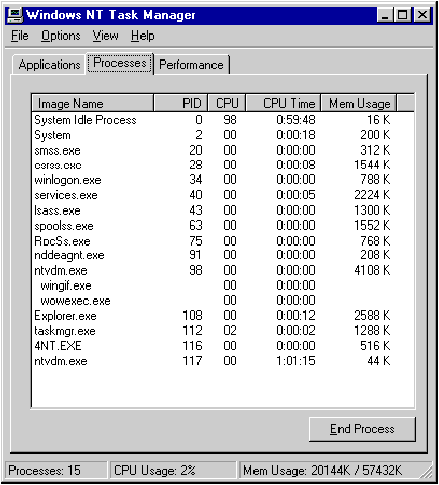Screen dimensions: 439x485
Task: Sort by Mem Usage column header
Action: point(359,103)
